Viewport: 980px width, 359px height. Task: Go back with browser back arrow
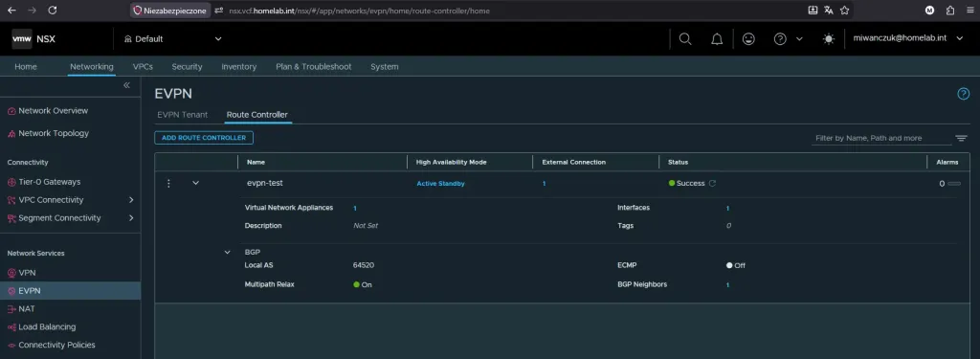coord(11,10)
